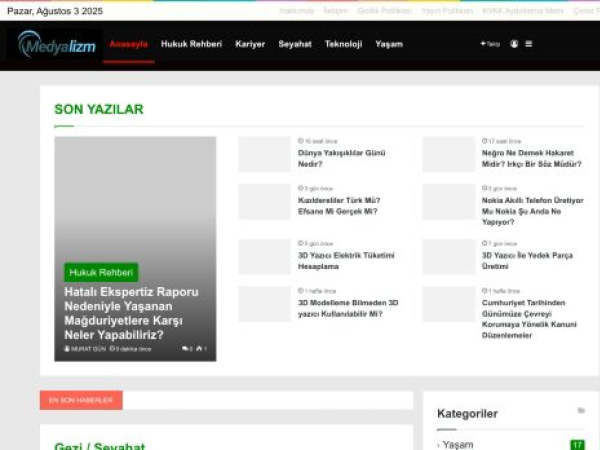Screen dimensions: 600x450
Task: Open the Seyahat menu item
Action: point(295,44)
